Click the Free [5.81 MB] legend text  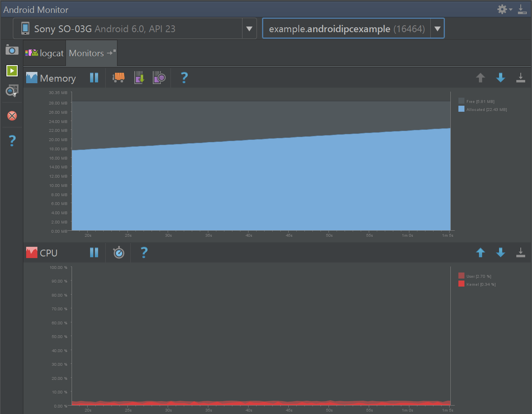(x=481, y=101)
